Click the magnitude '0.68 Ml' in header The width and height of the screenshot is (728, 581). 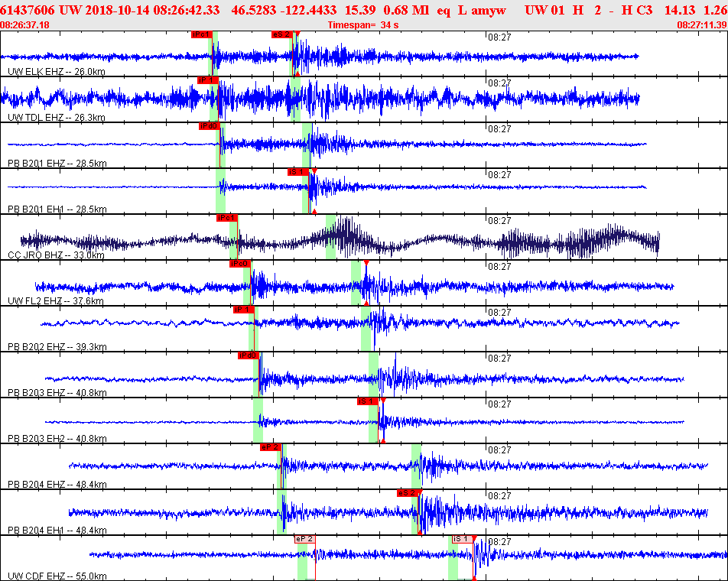[x=406, y=10]
